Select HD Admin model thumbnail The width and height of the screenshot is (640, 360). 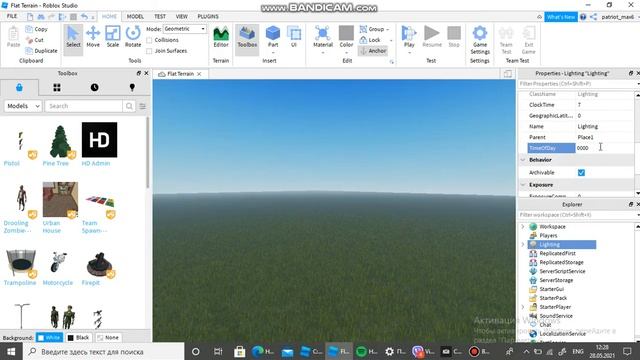coord(99,140)
